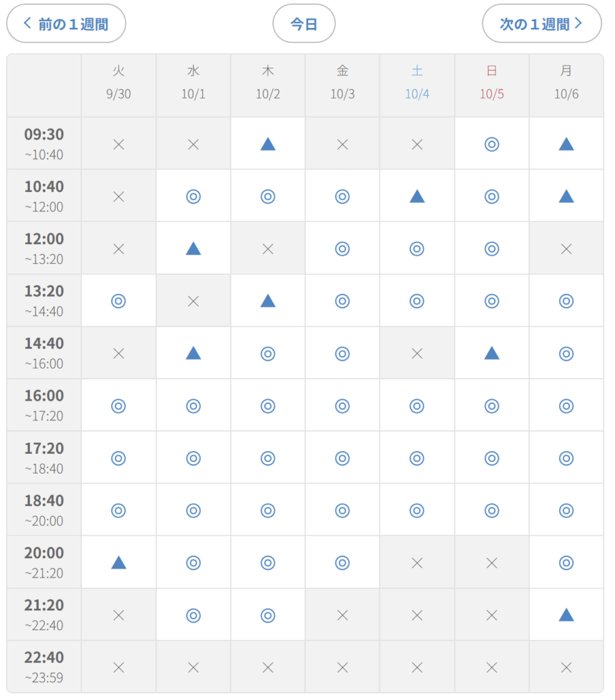Choose triangle slot Tuesday 9/30 at 20:00

pyautogui.click(x=118, y=562)
